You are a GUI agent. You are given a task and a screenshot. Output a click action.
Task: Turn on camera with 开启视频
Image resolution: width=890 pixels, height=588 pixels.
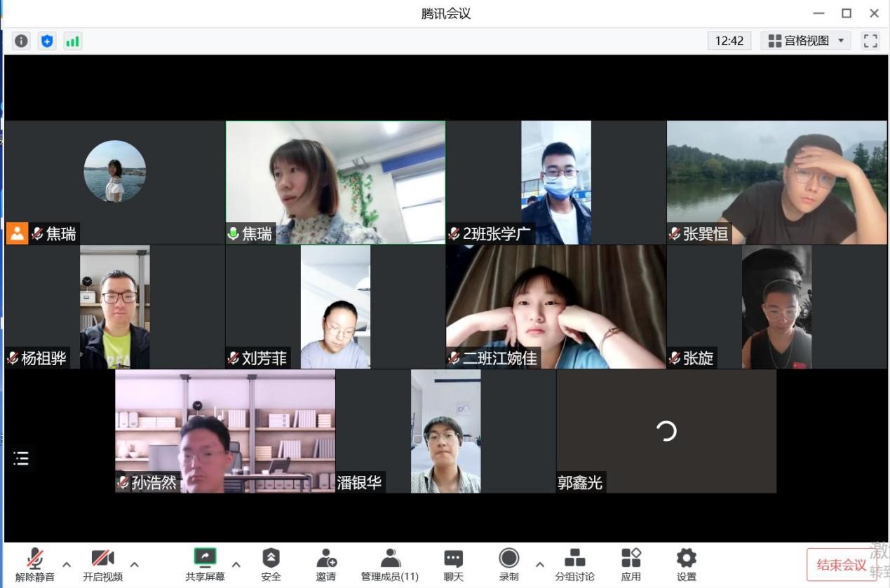click(x=102, y=564)
